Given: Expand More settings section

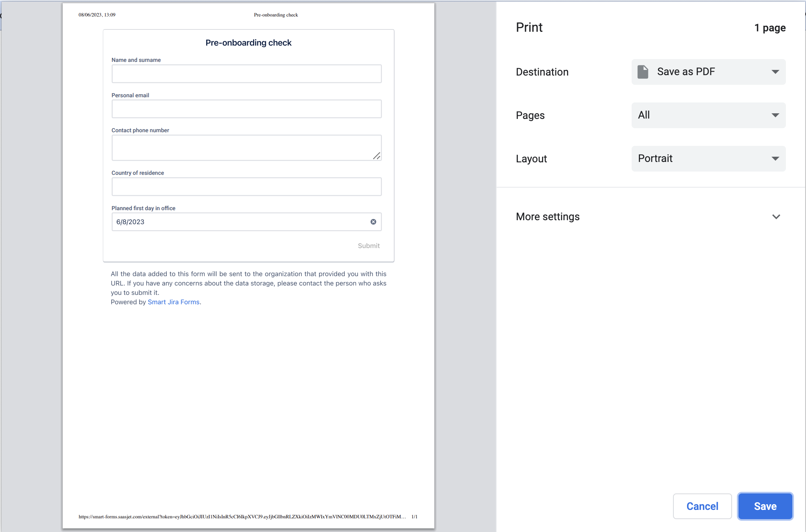Looking at the screenshot, I should point(548,217).
